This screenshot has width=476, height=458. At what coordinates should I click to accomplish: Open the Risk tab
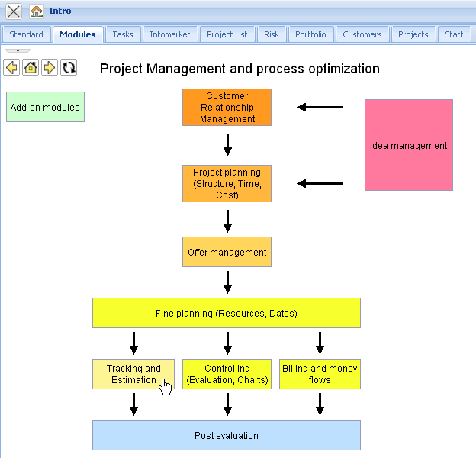pyautogui.click(x=272, y=34)
